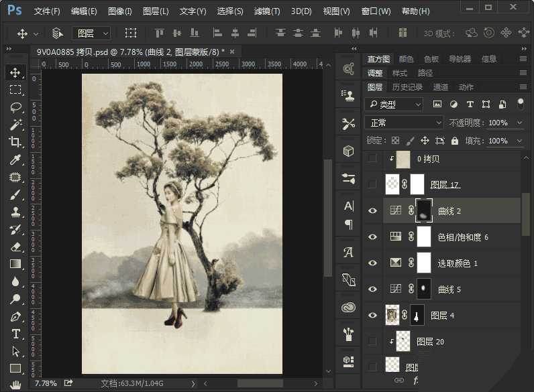Hide the 曲线 2 layer
The width and height of the screenshot is (534, 392).
pos(373,210)
